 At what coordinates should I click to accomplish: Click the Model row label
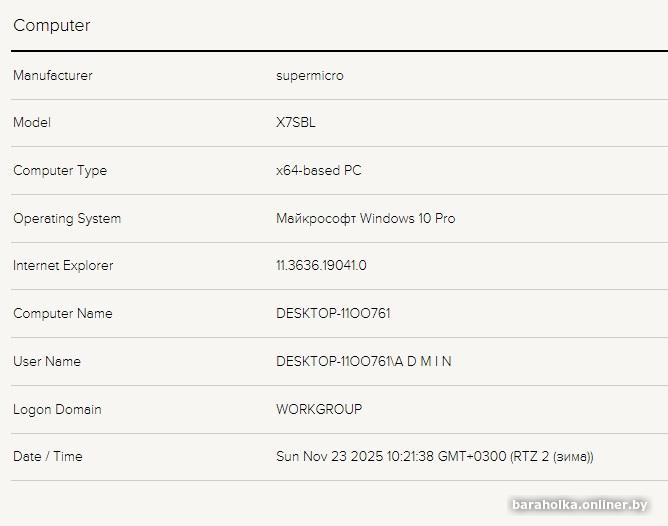(32, 123)
